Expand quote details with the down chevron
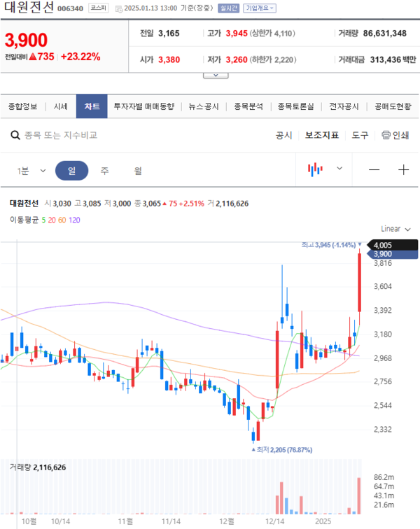 216,76
